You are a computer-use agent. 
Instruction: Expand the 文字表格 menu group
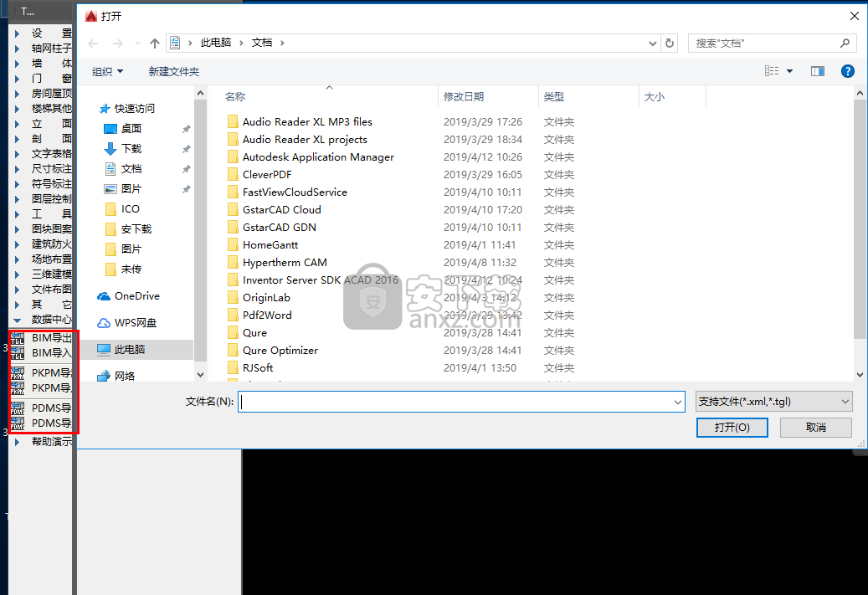point(17,154)
